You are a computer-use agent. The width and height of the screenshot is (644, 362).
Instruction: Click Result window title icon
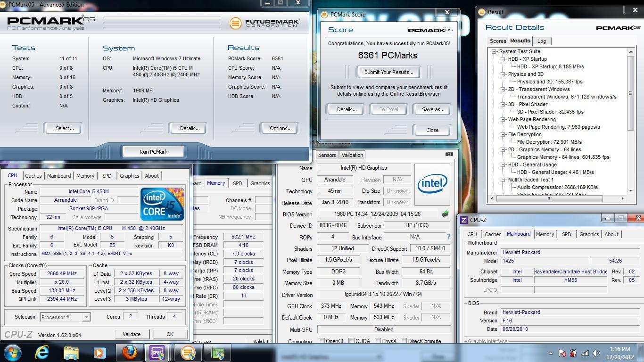pos(482,12)
